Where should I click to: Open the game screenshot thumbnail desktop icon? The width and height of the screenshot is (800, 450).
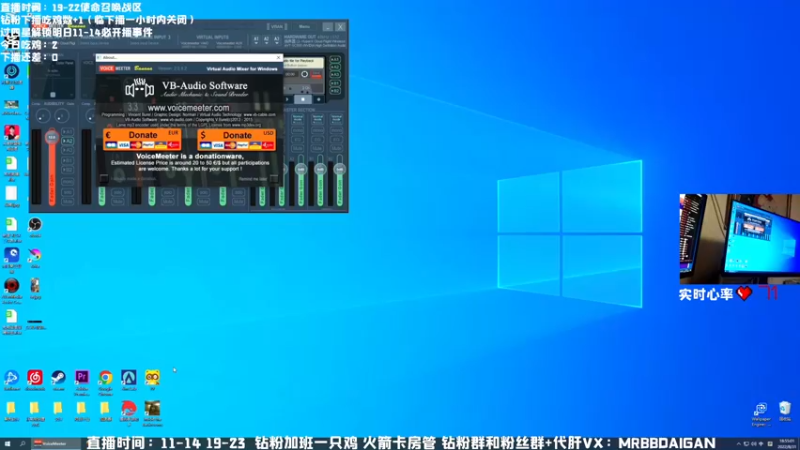(152, 409)
